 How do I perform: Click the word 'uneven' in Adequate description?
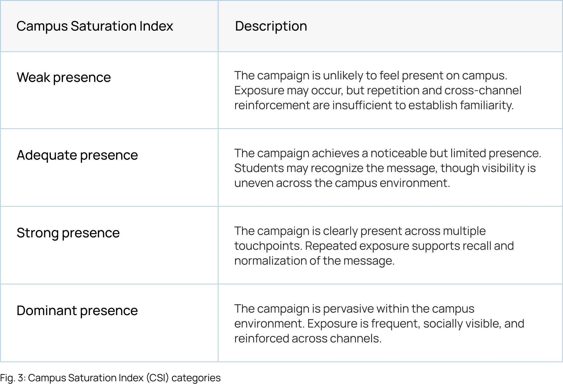click(x=254, y=183)
